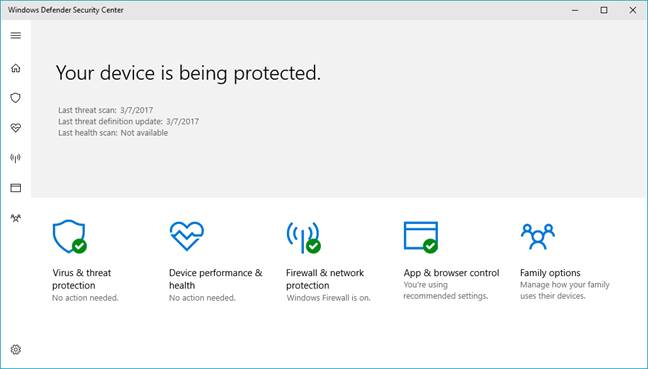Click "No action needed." under Device performance
This screenshot has height=369, width=648.
coord(202,298)
